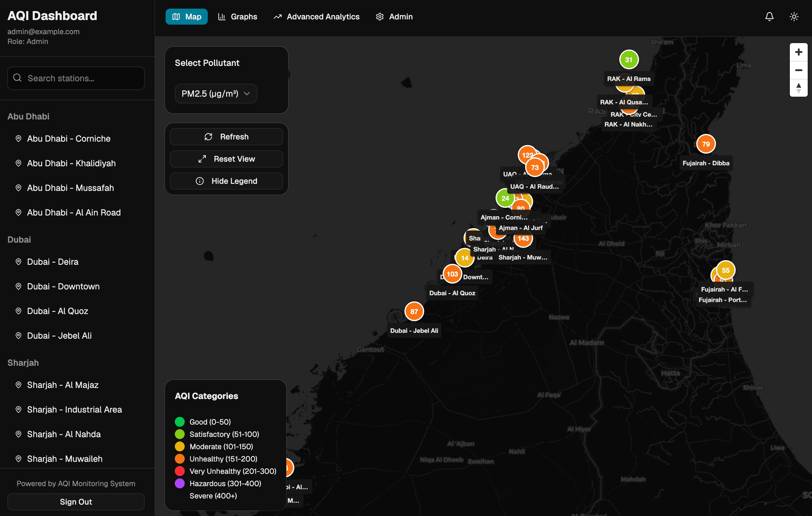Click Satisfactory (51-100) legend swatch
Viewport: 812px width, 516px height.
pos(180,434)
